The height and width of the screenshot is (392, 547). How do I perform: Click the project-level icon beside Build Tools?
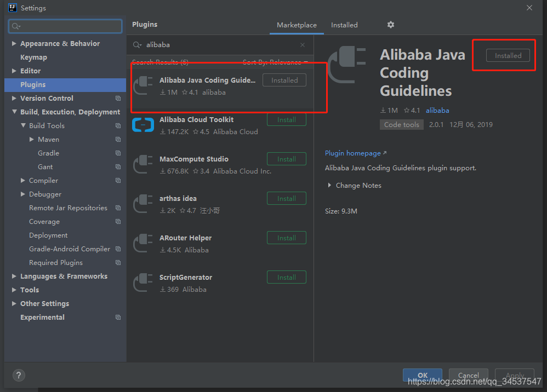tap(118, 126)
